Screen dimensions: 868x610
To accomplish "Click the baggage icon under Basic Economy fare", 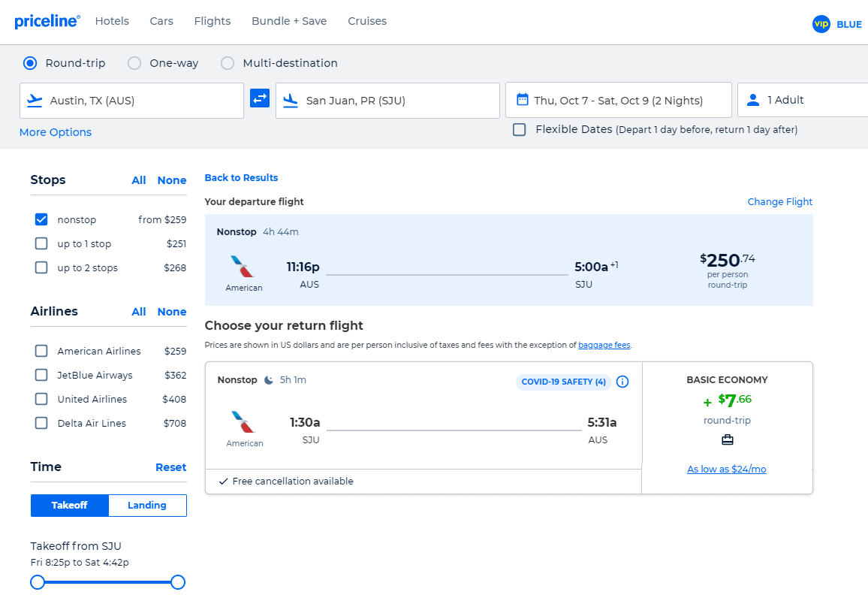I will coord(727,439).
